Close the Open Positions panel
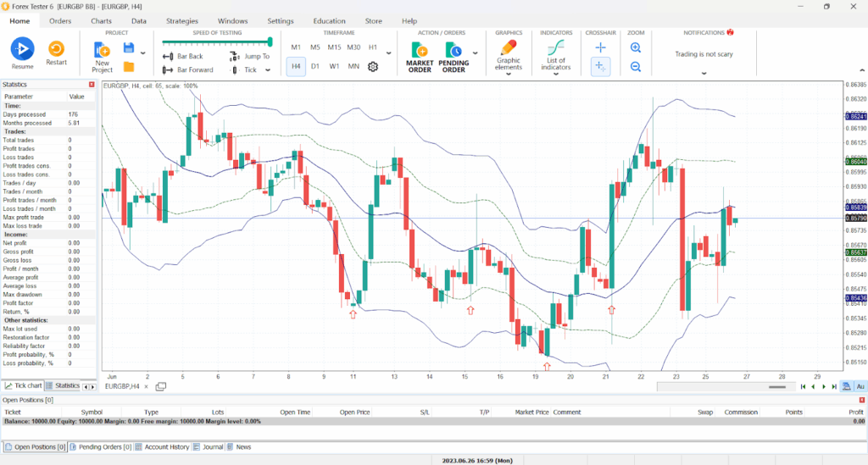Screen dimensions: 868x465 [862, 400]
